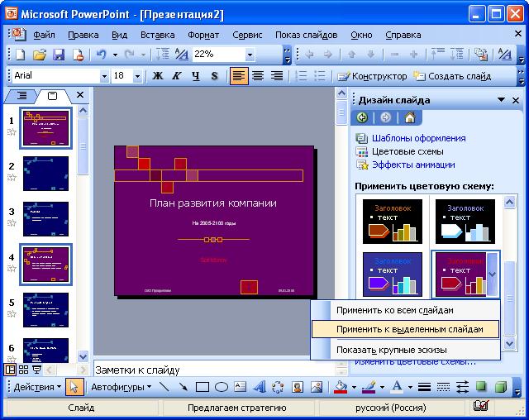
Task: Open the Fill Color dropdown arrow
Action: (x=354, y=387)
